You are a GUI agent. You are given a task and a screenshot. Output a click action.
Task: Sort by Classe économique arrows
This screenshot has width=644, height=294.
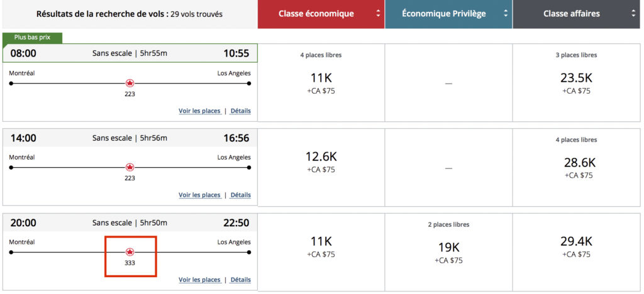pos(378,14)
